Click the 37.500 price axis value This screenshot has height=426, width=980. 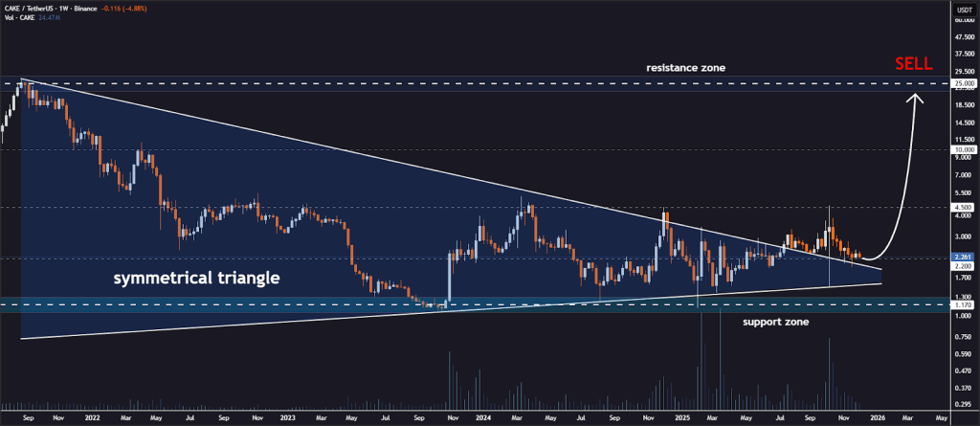966,54
